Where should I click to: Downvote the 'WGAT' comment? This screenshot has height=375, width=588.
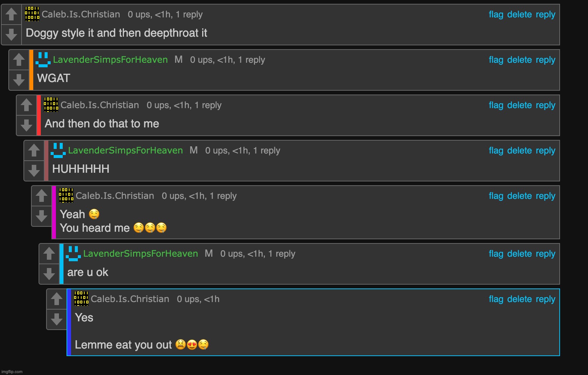pos(19,80)
